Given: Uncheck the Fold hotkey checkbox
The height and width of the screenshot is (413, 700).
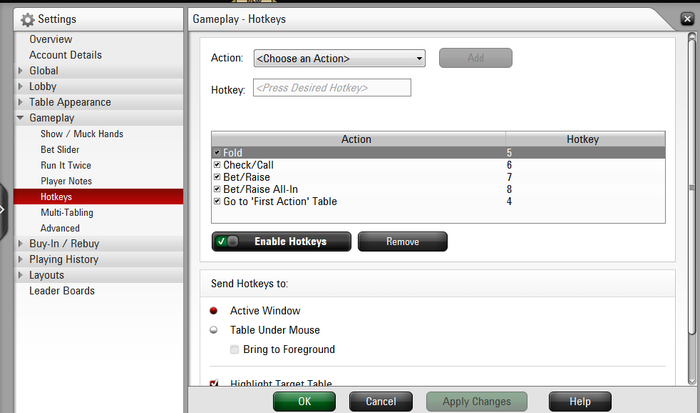Looking at the screenshot, I should (217, 153).
